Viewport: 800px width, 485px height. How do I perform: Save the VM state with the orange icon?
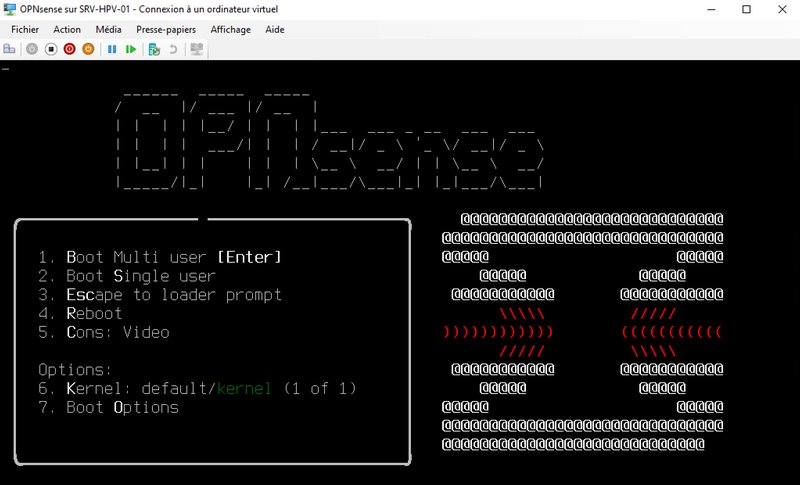pos(88,49)
